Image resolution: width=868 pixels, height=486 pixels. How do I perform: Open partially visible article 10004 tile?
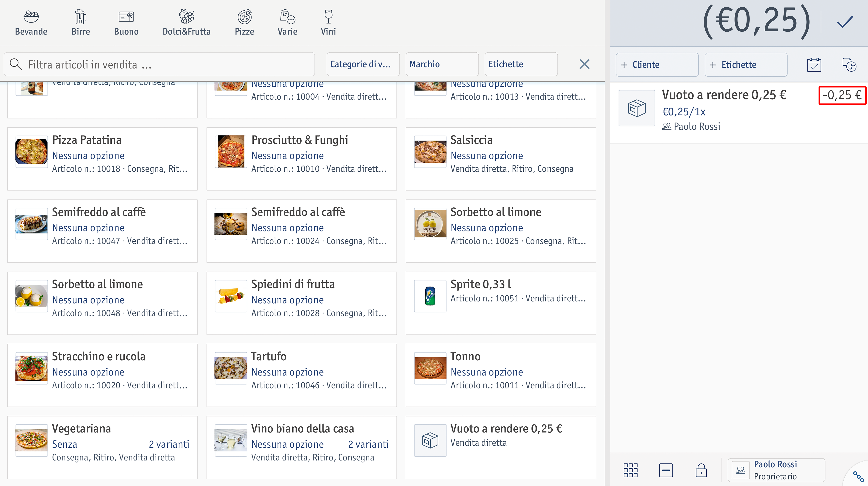click(302, 100)
